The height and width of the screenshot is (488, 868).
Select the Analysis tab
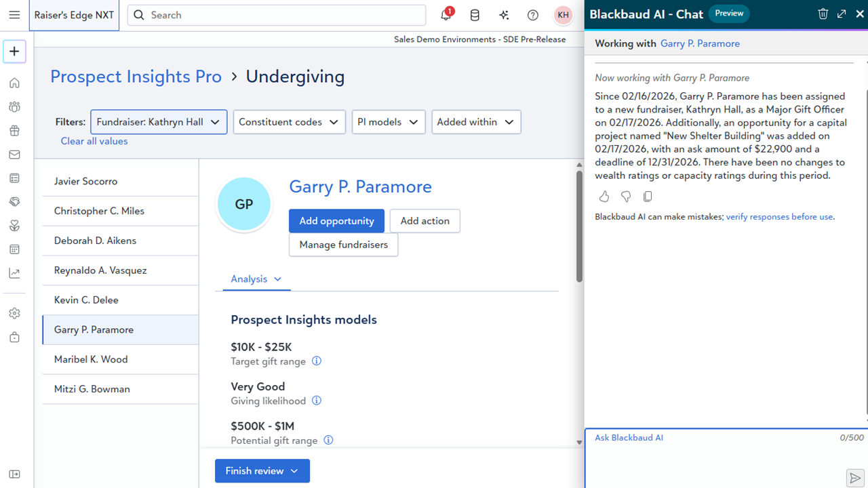click(x=256, y=279)
